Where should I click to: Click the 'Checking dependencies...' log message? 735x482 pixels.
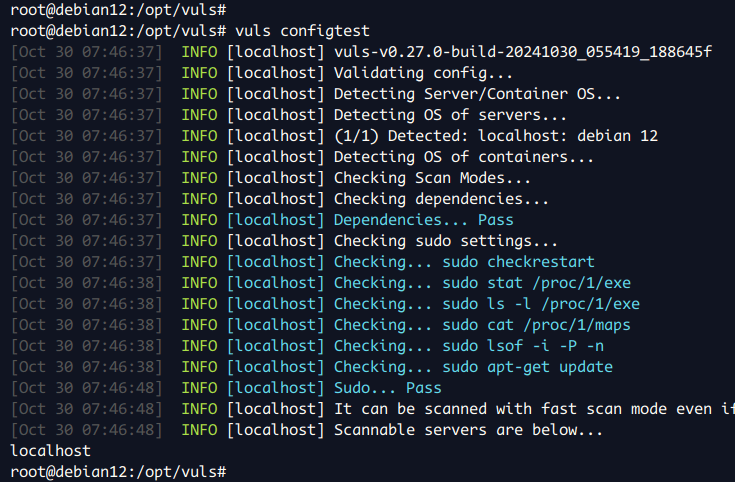pos(441,199)
